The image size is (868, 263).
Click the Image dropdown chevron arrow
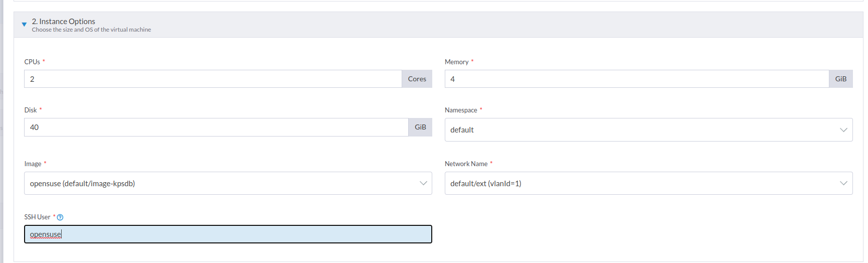pos(423,183)
